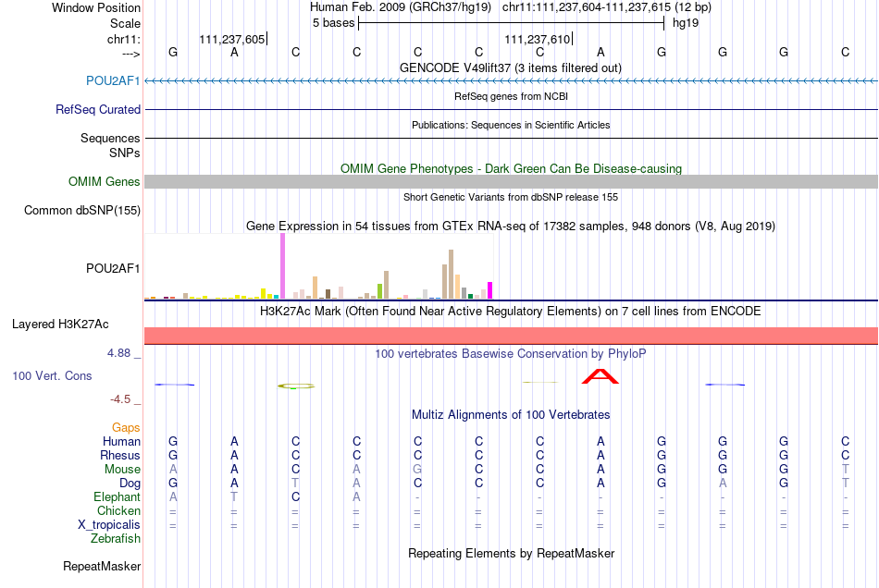Open the OMIM Genes track label
The image size is (879, 588).
(x=104, y=181)
